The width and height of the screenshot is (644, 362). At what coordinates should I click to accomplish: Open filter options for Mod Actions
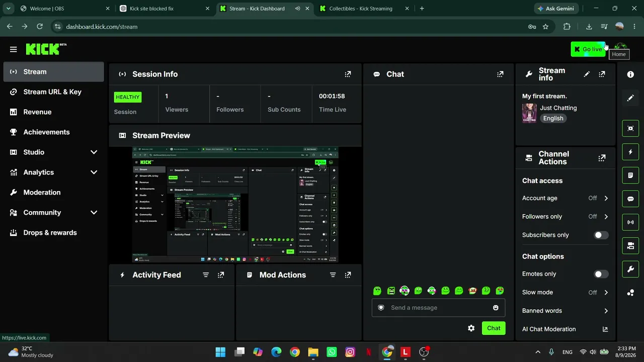(x=333, y=275)
